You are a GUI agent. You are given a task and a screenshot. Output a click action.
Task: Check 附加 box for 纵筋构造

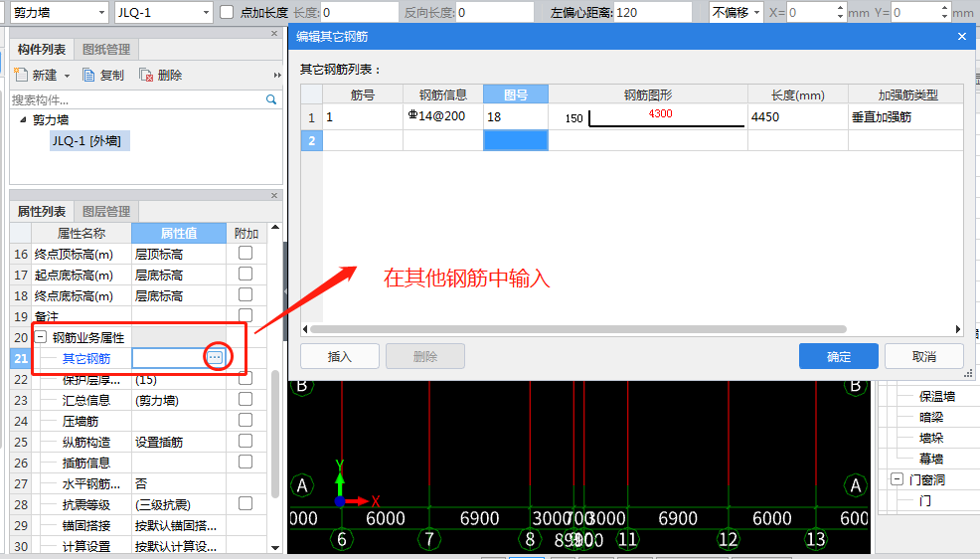pyautogui.click(x=245, y=441)
